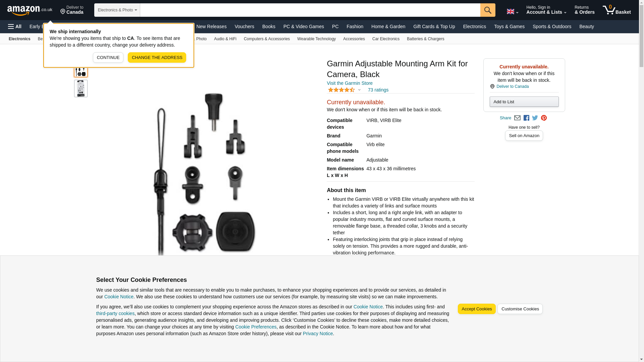Open the language flag selector dropdown
Viewport: 644px width, 362px height.
pos(512,11)
